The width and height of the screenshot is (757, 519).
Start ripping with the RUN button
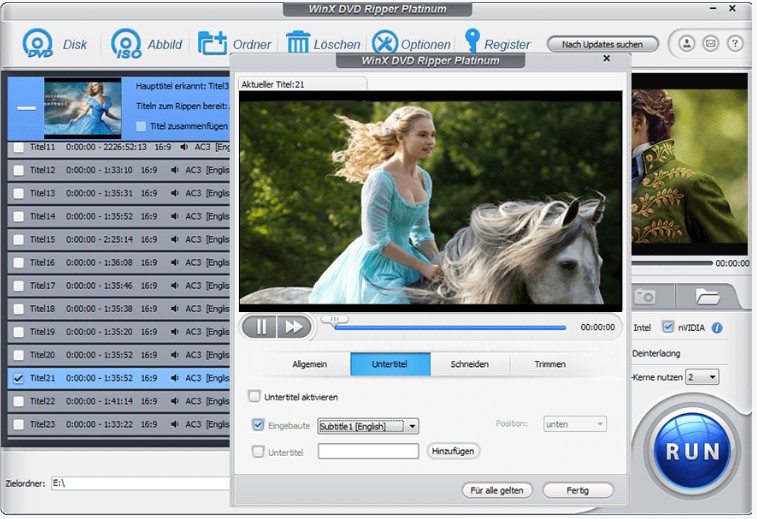[x=692, y=451]
